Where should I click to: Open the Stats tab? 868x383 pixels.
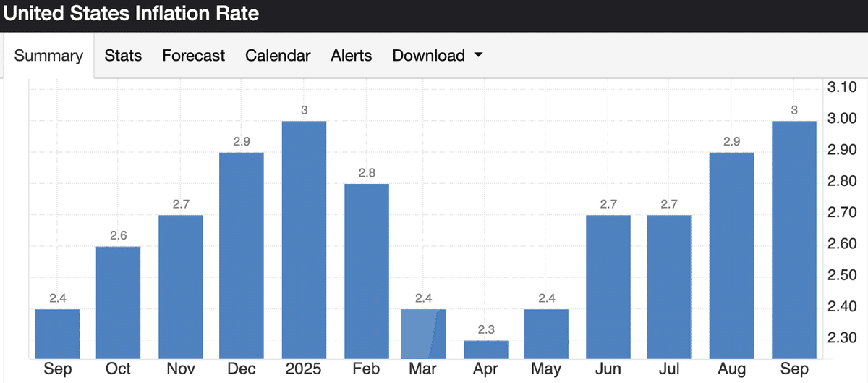point(123,56)
